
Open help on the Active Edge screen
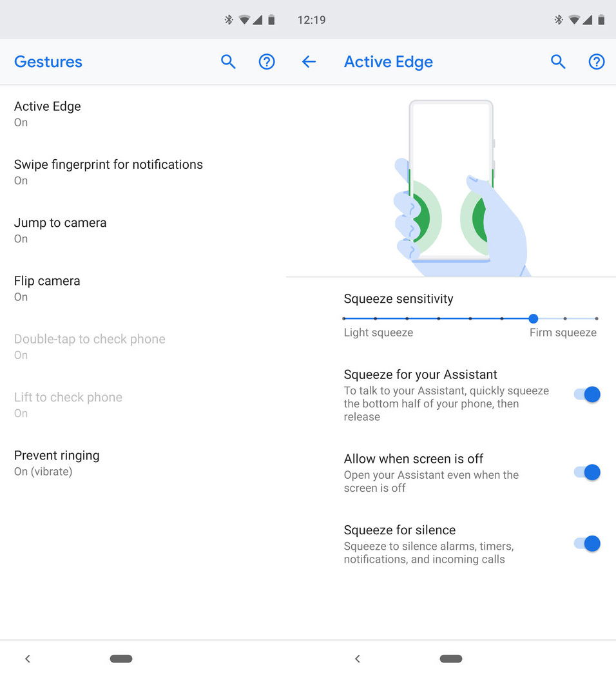(597, 62)
